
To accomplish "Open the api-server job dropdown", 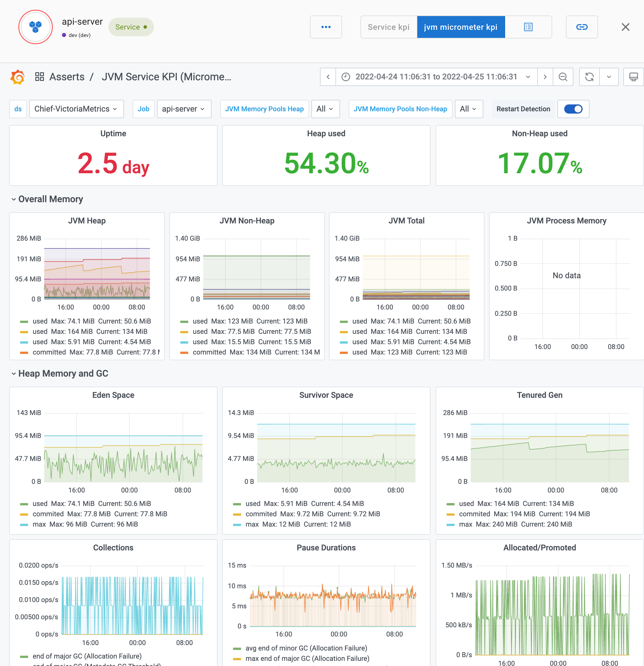I will tap(184, 109).
